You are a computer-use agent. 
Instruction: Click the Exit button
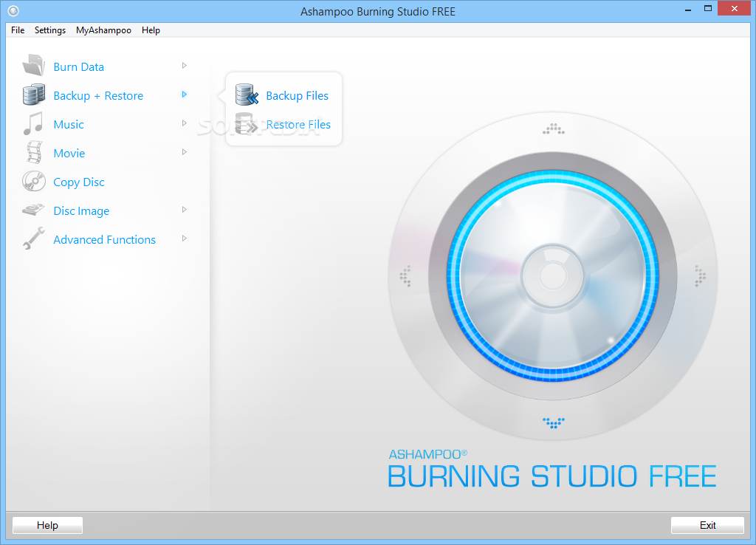coord(707,525)
